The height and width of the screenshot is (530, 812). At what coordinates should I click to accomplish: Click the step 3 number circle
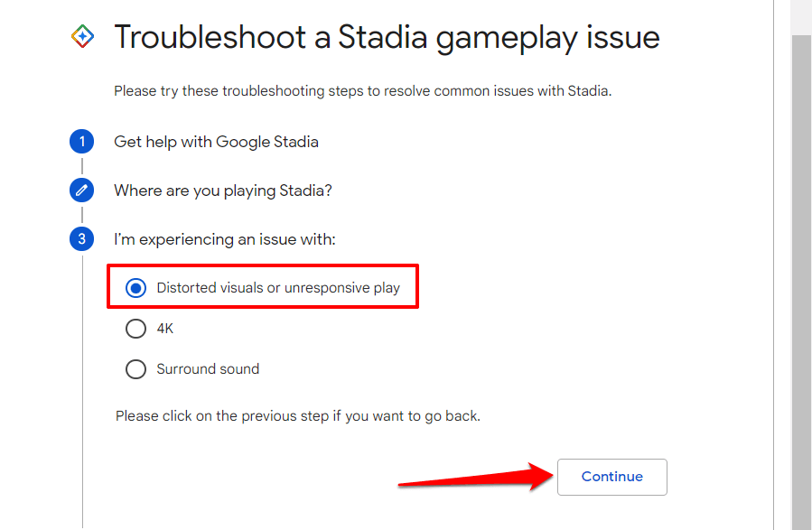[82, 239]
